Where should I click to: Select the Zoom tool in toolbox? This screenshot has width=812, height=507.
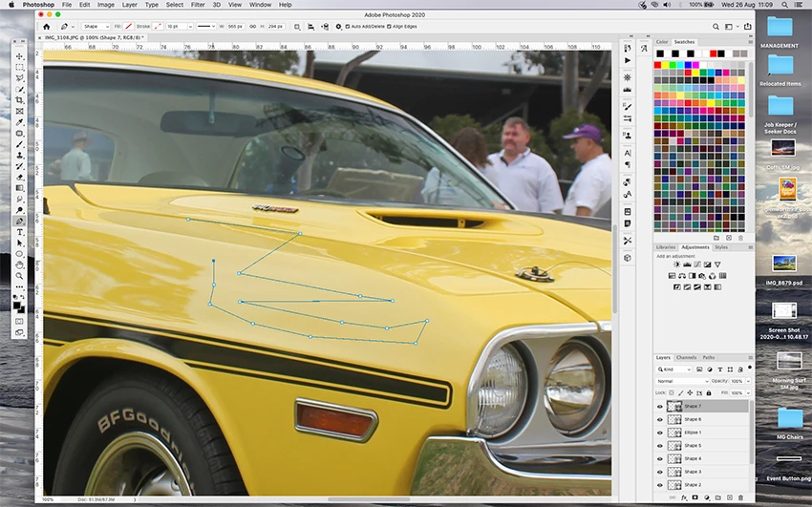coord(20,276)
